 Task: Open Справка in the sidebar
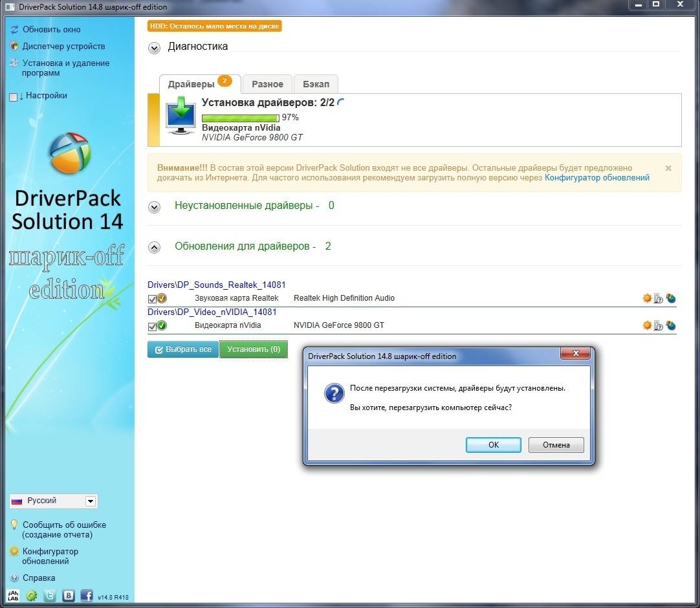39,578
